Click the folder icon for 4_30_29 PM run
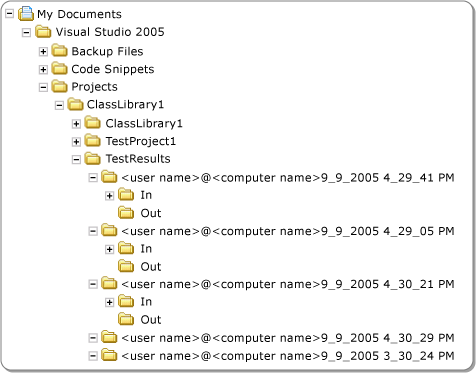Screen dimensions: 476x373 [109, 337]
